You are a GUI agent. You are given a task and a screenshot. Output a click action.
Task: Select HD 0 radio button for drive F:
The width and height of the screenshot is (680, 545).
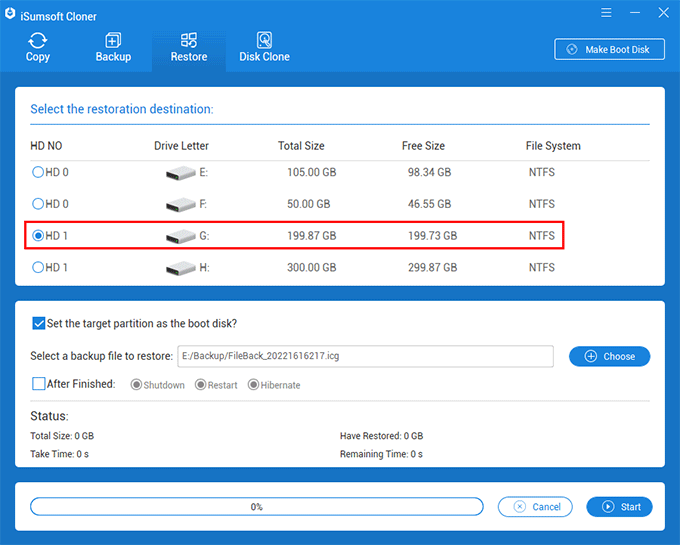[38, 204]
